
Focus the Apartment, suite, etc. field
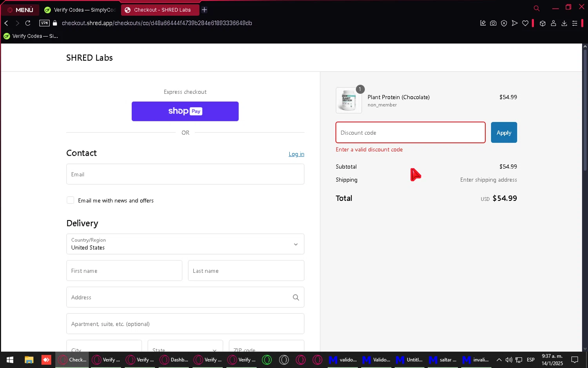(185, 324)
